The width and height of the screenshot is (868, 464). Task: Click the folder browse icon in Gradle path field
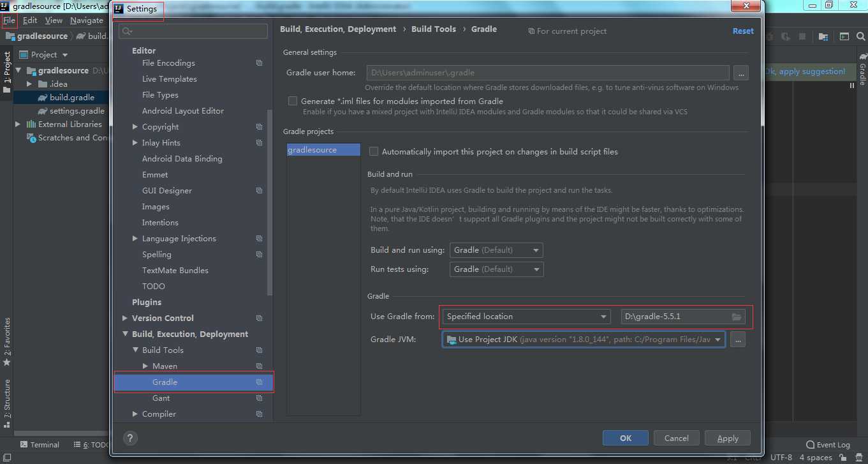737,317
